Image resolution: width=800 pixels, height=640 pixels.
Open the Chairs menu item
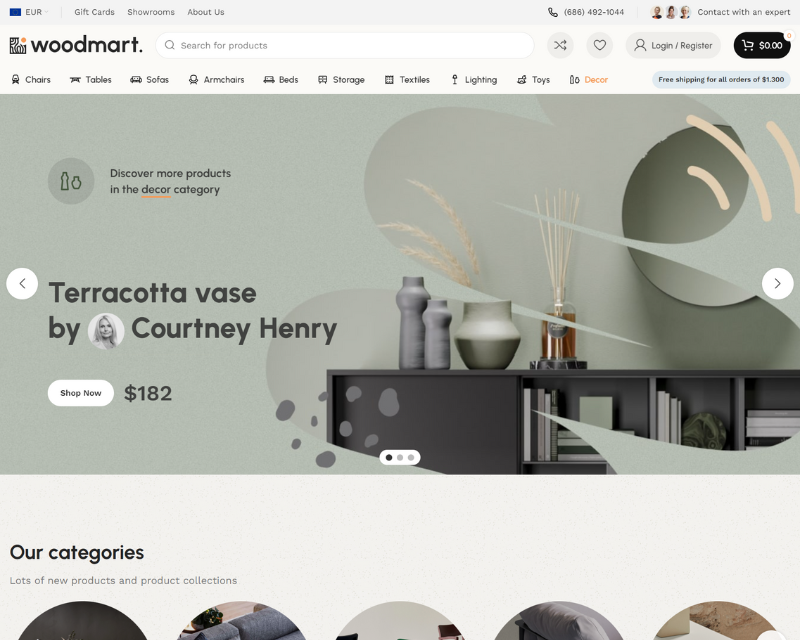(x=38, y=80)
